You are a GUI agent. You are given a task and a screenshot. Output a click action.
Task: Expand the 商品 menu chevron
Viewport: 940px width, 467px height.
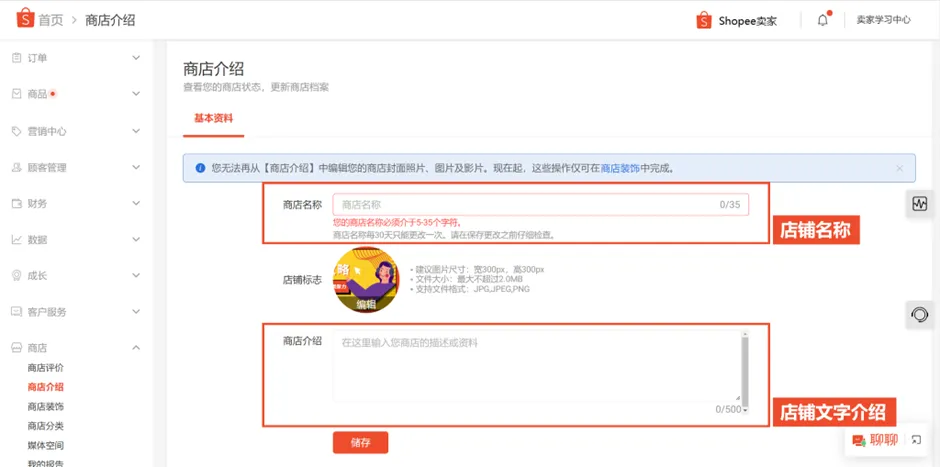click(x=136, y=94)
